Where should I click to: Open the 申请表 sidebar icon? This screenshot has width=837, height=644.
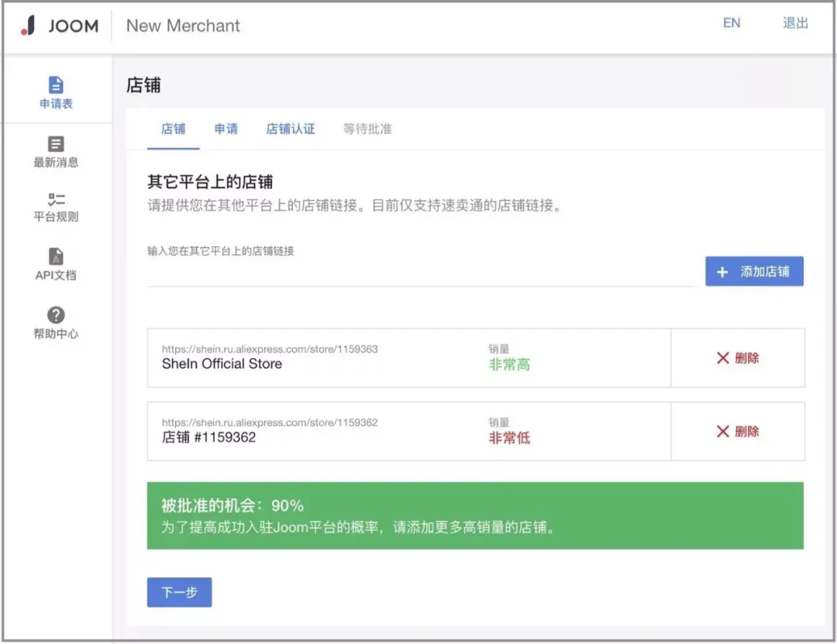(56, 85)
